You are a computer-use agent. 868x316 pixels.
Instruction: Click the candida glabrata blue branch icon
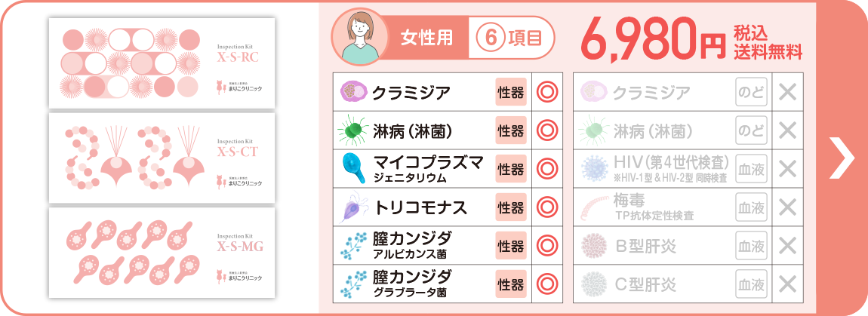(353, 284)
